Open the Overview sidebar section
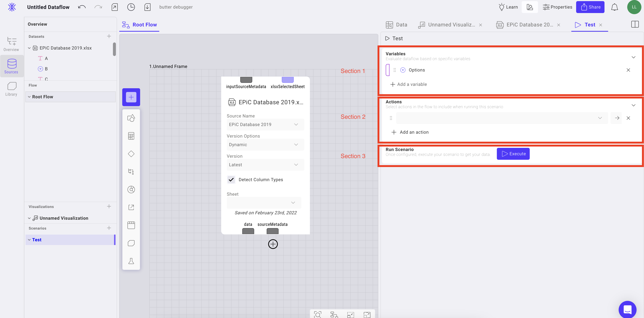Screen dimensions: 644x318 coord(11,44)
